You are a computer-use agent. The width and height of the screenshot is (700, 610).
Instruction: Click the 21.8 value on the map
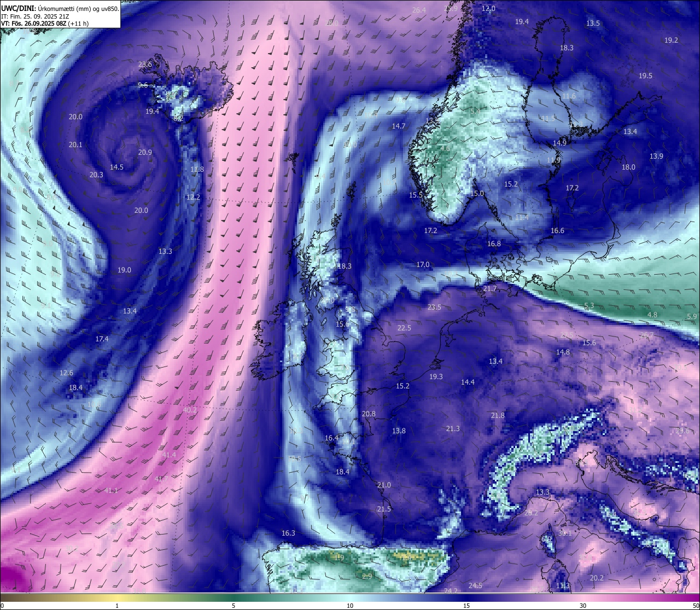(x=498, y=415)
